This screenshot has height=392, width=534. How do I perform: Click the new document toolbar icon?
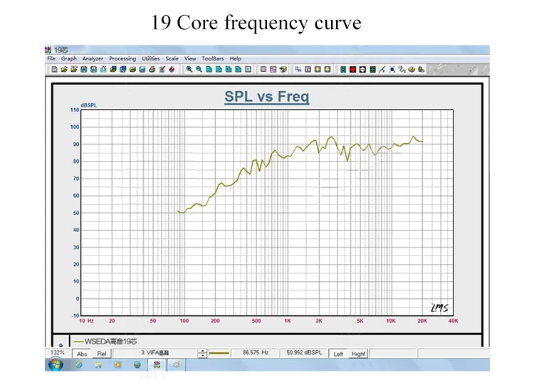[x=55, y=70]
